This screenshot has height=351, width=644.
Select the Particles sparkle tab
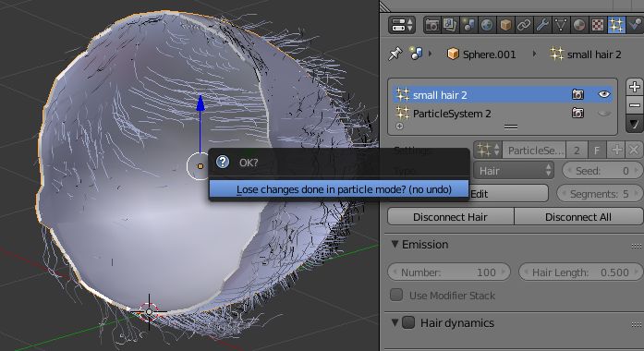pos(616,25)
